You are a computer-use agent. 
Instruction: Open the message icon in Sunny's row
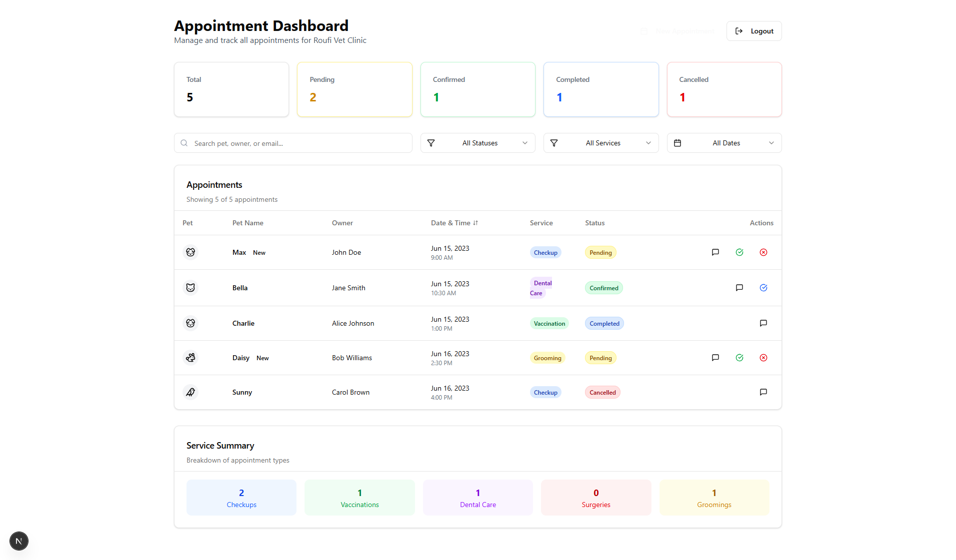click(x=763, y=392)
